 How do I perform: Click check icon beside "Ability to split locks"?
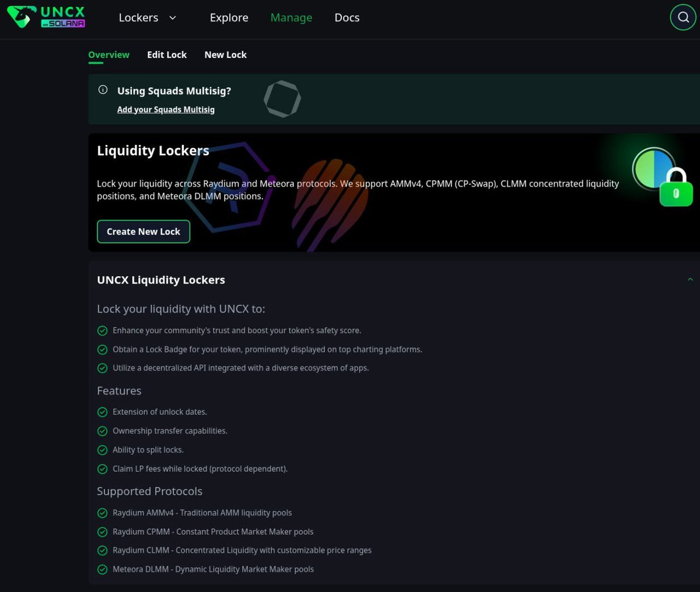(x=102, y=450)
